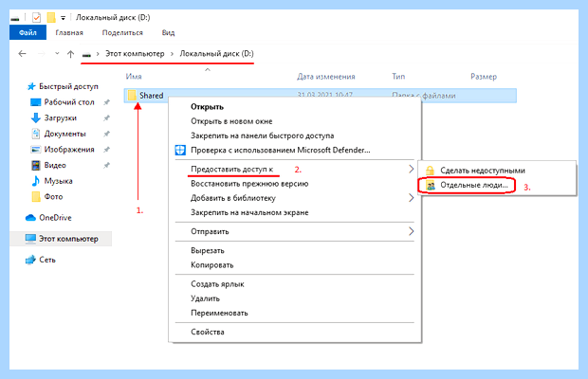Click the OneDrive cloud icon
The image size is (588, 379).
click(30, 218)
